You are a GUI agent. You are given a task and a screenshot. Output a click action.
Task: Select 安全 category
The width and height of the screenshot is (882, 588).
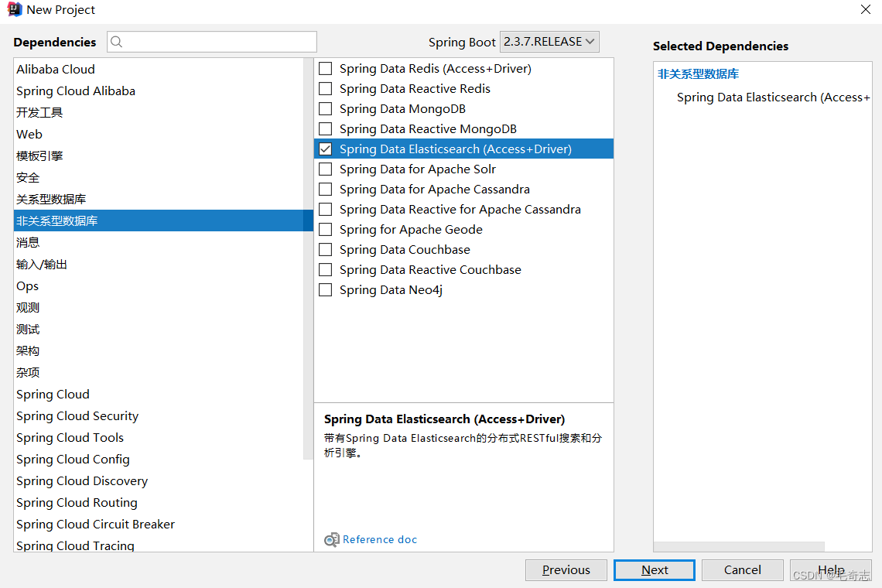(159, 178)
